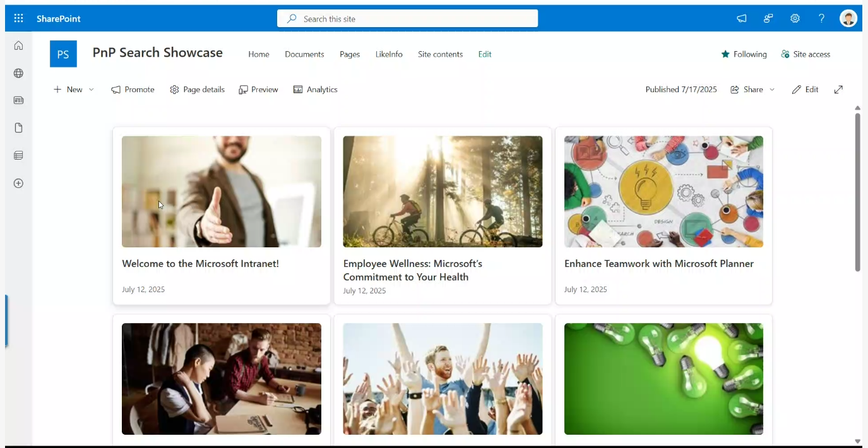The width and height of the screenshot is (868, 448).
Task: Click the Preview button label
Action: tap(265, 90)
